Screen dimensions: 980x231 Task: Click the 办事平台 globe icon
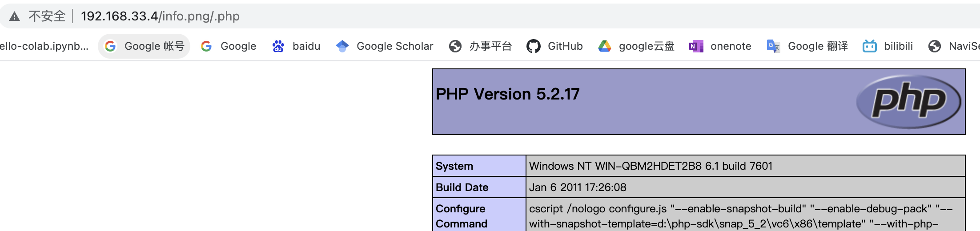455,46
